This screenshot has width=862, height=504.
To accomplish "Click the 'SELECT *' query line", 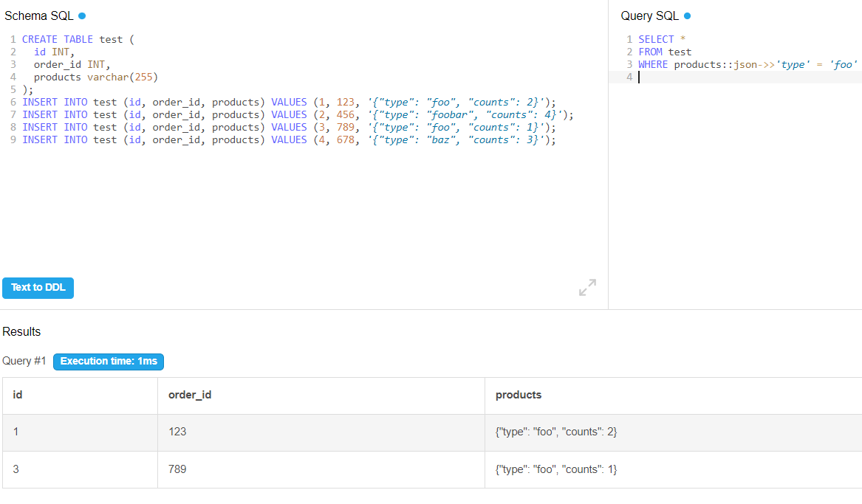I will pos(662,40).
